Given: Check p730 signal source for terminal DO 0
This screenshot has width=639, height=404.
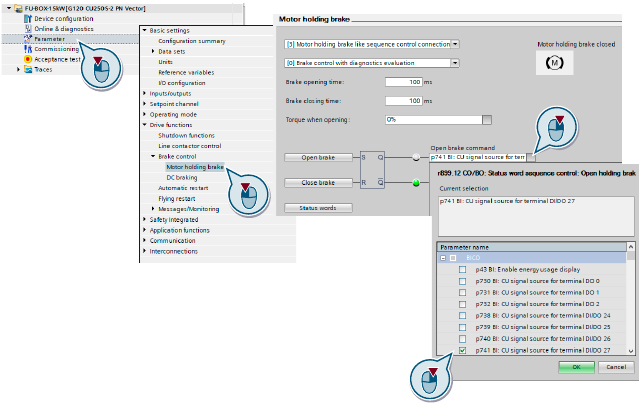Looking at the screenshot, I should (462, 281).
